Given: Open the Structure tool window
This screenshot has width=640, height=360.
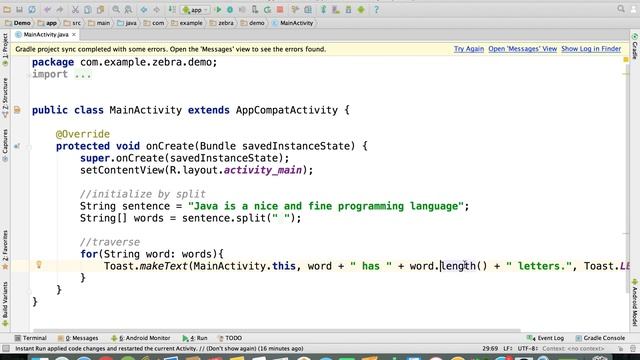Looking at the screenshot, I should (x=5, y=98).
